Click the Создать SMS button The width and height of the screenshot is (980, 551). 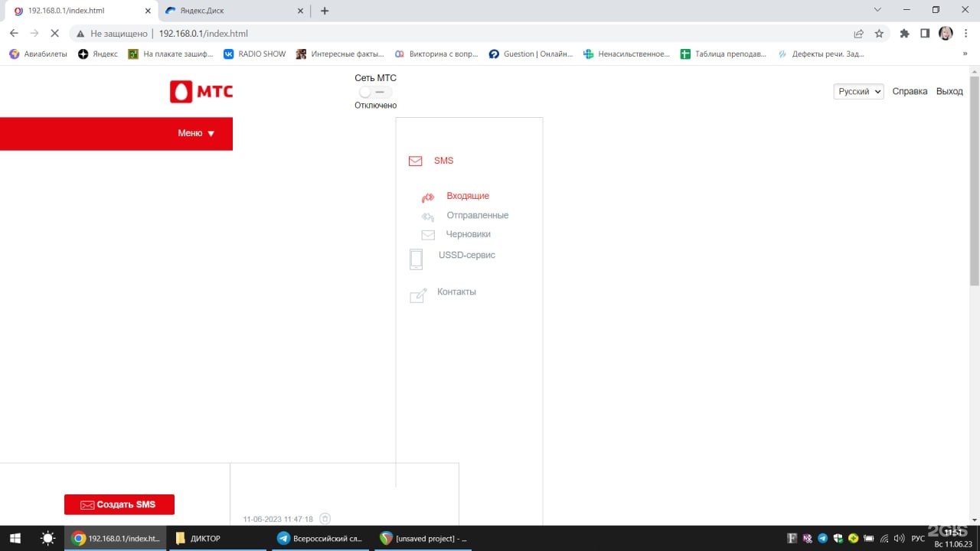119,504
